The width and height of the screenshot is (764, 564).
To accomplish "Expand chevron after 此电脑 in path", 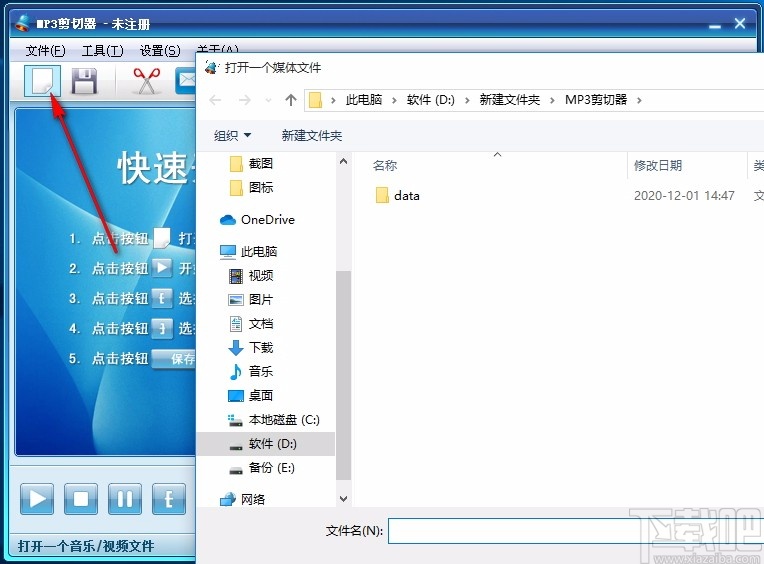I will tap(394, 100).
